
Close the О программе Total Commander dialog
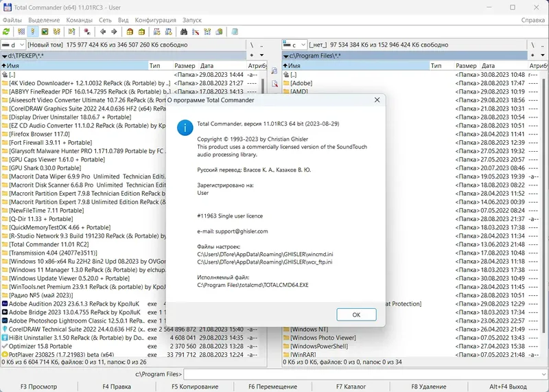[377, 100]
